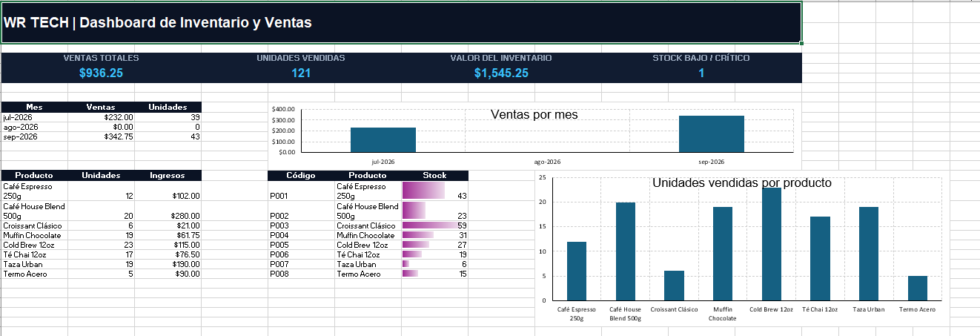Click the stock data bar for P003
The width and height of the screenshot is (980, 336).
(x=430, y=225)
